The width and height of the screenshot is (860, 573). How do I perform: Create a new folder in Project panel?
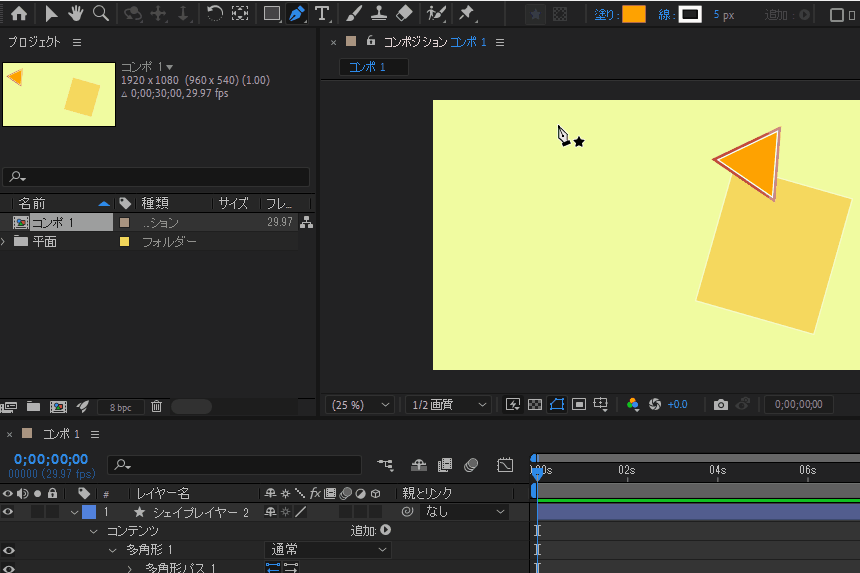(33, 406)
